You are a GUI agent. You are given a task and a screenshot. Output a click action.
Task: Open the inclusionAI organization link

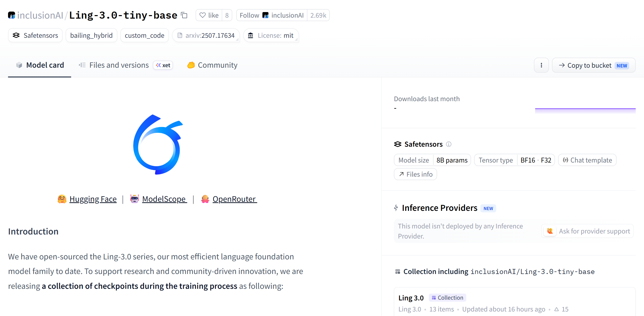(x=40, y=15)
